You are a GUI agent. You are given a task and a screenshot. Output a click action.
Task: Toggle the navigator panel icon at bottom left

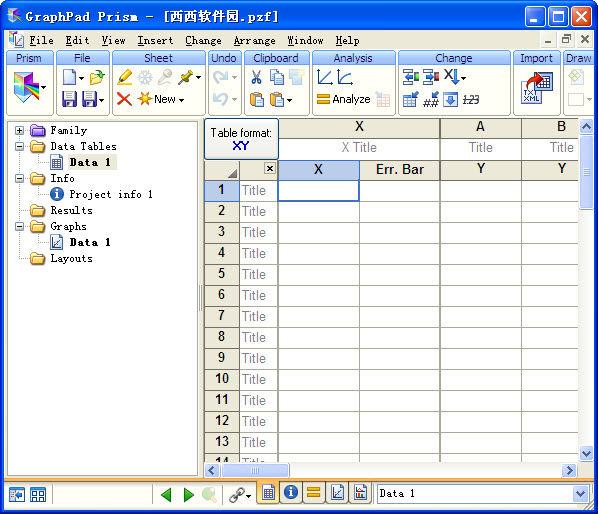click(x=17, y=495)
